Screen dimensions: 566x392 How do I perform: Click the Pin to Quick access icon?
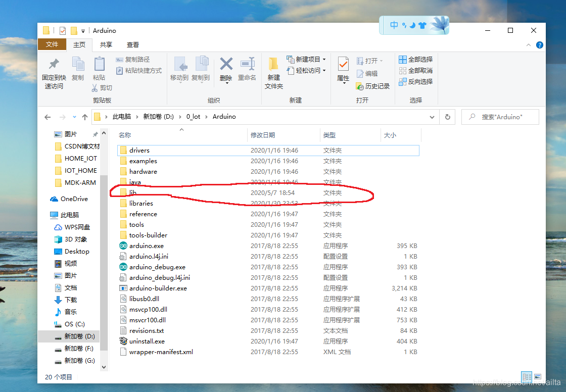pos(54,64)
